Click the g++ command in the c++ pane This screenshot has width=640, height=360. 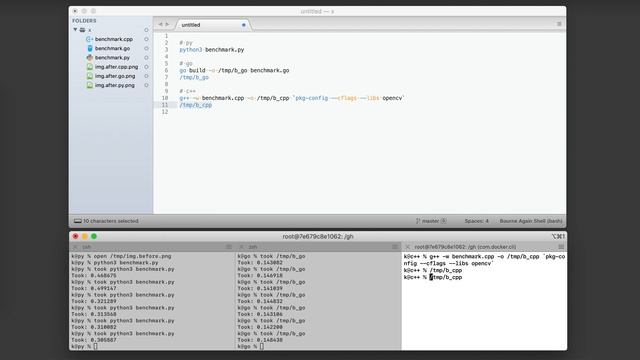(484, 260)
